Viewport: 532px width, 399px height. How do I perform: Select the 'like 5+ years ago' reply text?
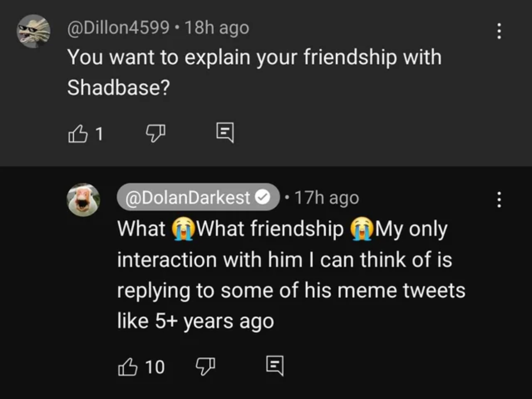(196, 321)
